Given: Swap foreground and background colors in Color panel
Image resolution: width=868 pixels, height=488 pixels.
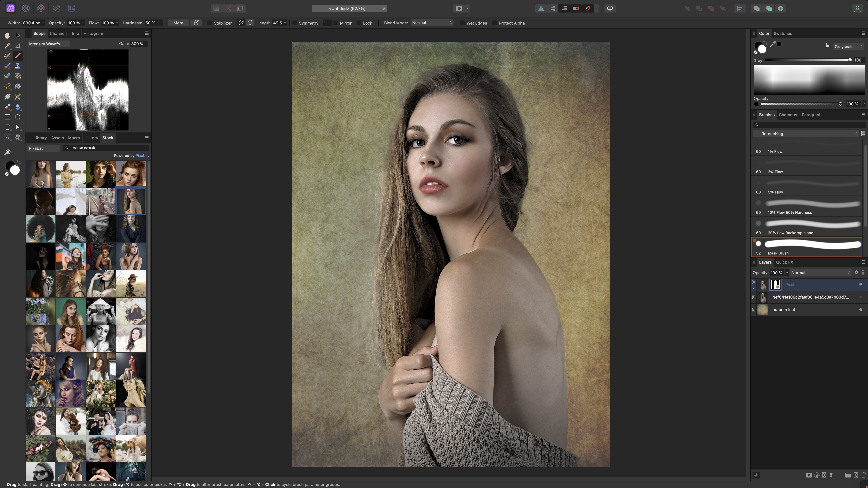Looking at the screenshot, I should [766, 42].
